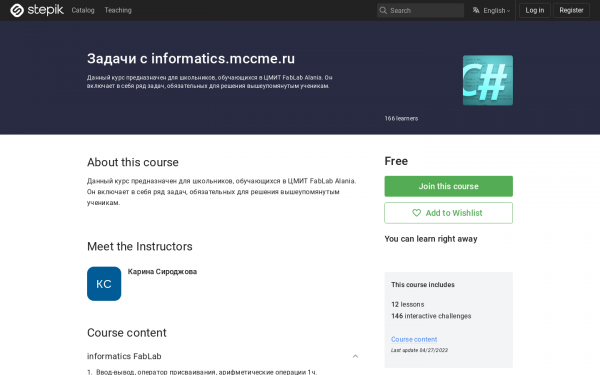Open instructor Карина Сироджова profile
Image resolution: width=600 pixels, height=375 pixels.
coord(162,272)
